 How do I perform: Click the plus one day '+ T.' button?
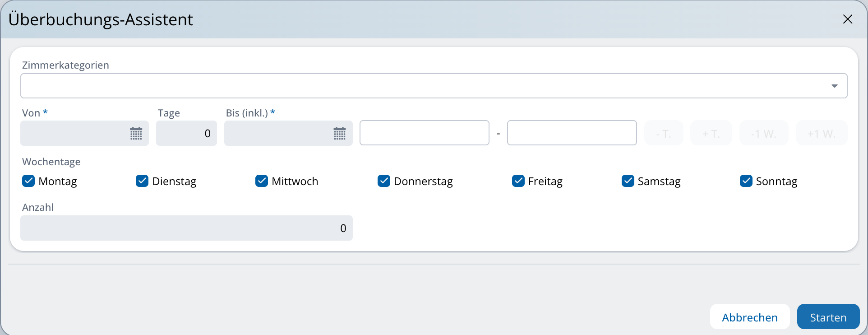tap(711, 134)
